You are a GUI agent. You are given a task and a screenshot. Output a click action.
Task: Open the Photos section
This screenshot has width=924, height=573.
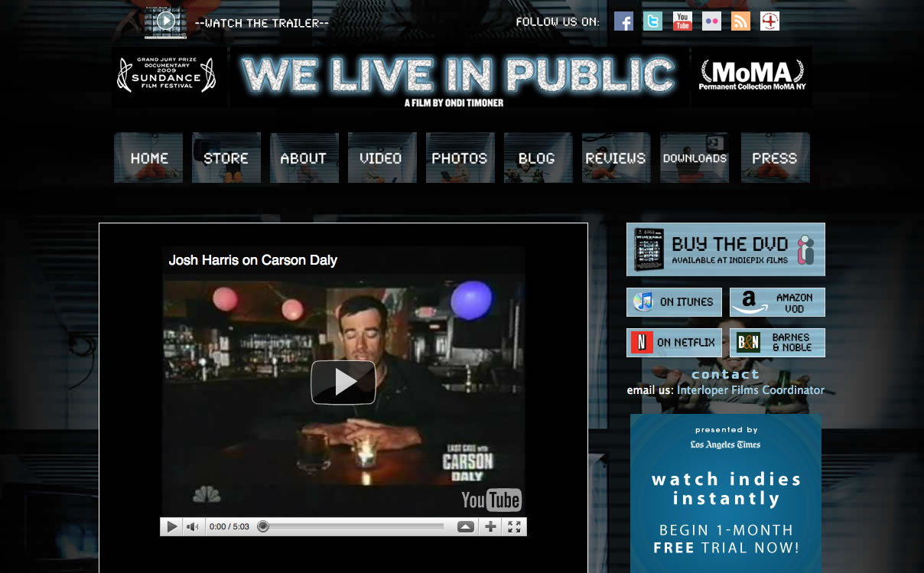point(460,158)
